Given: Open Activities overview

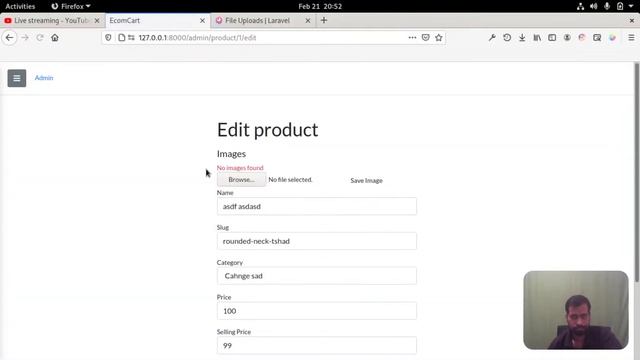Looking at the screenshot, I should [x=20, y=6].
